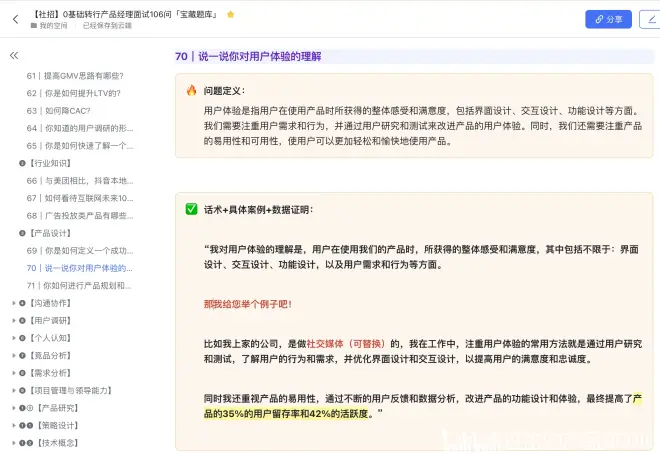The width and height of the screenshot is (660, 454).
Task: Expand the 【沟通协作】 outline section
Action: tap(12, 303)
